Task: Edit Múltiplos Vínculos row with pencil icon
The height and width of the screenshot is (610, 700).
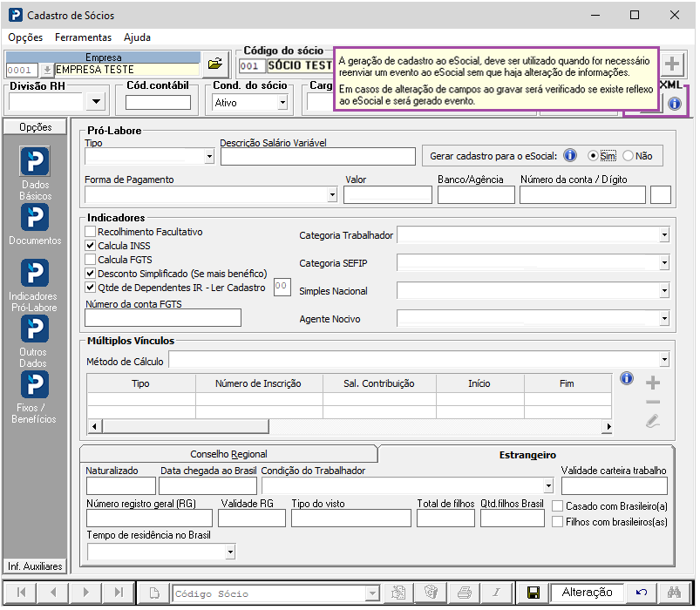Action: [653, 421]
